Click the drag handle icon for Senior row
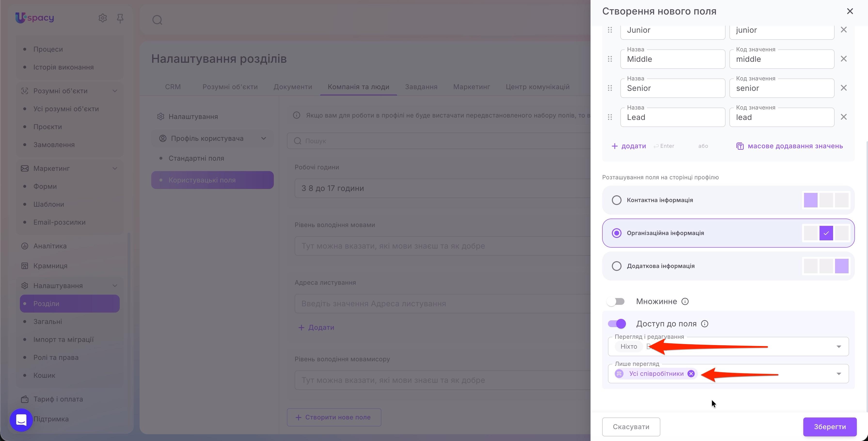The width and height of the screenshot is (868, 441). [609, 88]
